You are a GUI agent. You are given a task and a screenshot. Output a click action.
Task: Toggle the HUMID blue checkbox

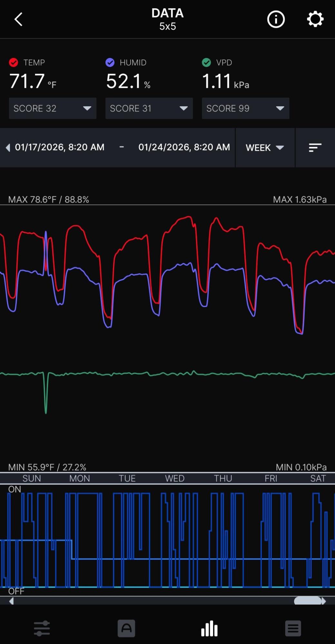[x=110, y=62]
